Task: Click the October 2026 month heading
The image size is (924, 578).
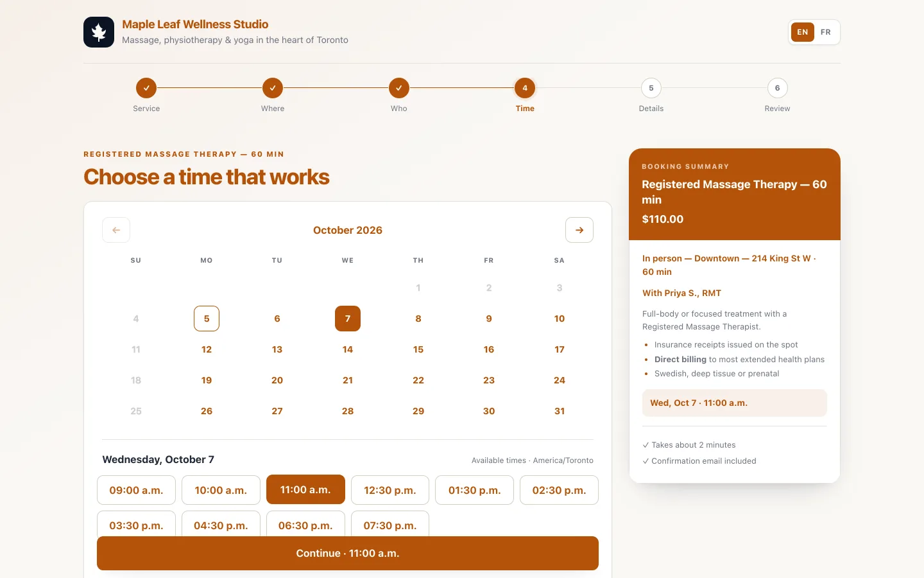Action: pyautogui.click(x=348, y=230)
